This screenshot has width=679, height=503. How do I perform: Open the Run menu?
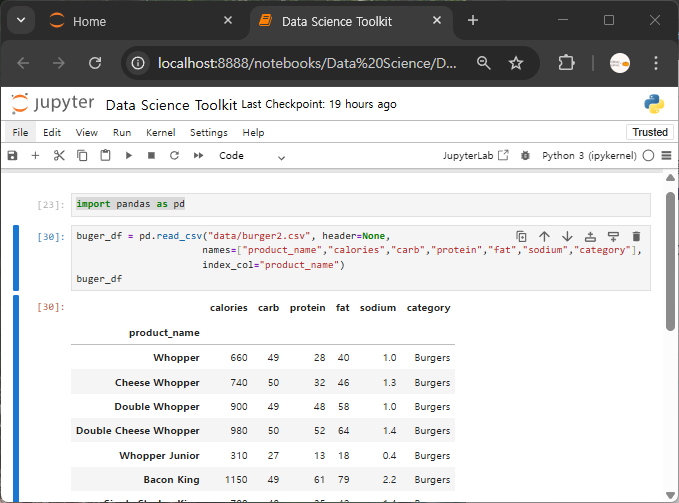122,132
